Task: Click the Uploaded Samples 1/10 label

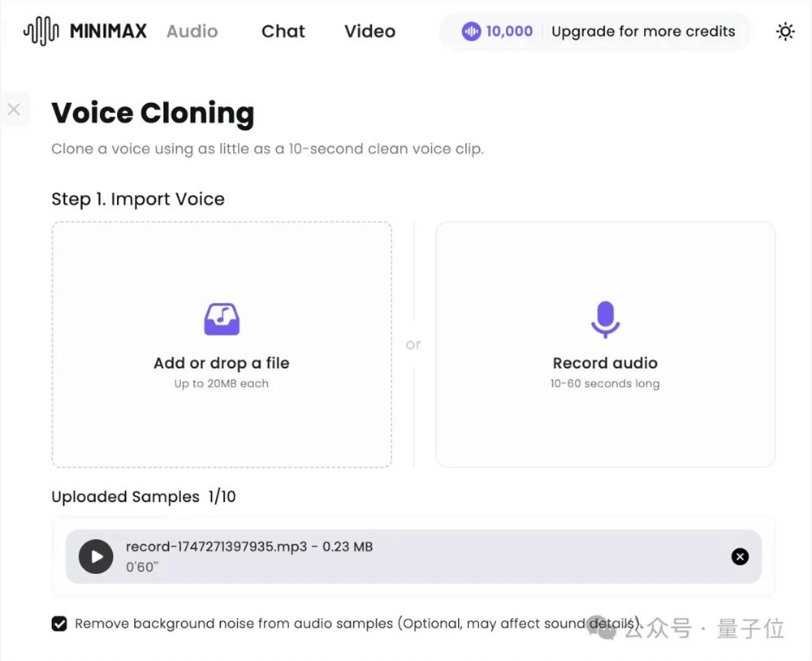Action: (144, 496)
